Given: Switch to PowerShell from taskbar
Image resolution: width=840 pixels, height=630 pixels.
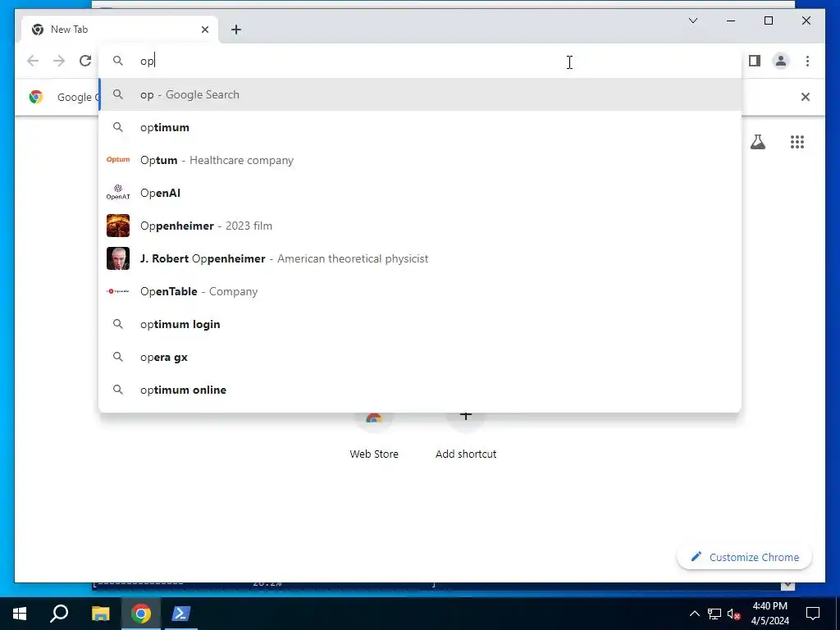Looking at the screenshot, I should (x=180, y=614).
